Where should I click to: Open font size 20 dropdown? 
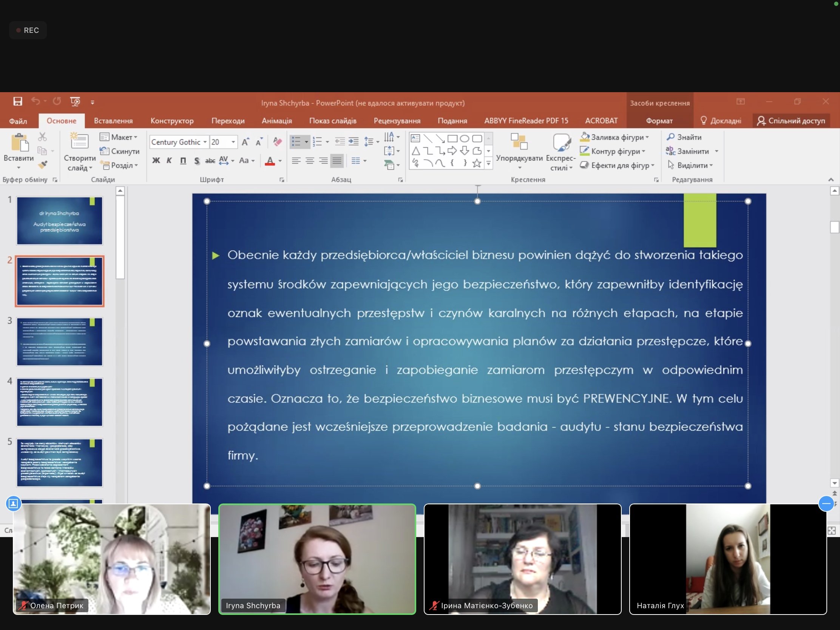tap(233, 142)
